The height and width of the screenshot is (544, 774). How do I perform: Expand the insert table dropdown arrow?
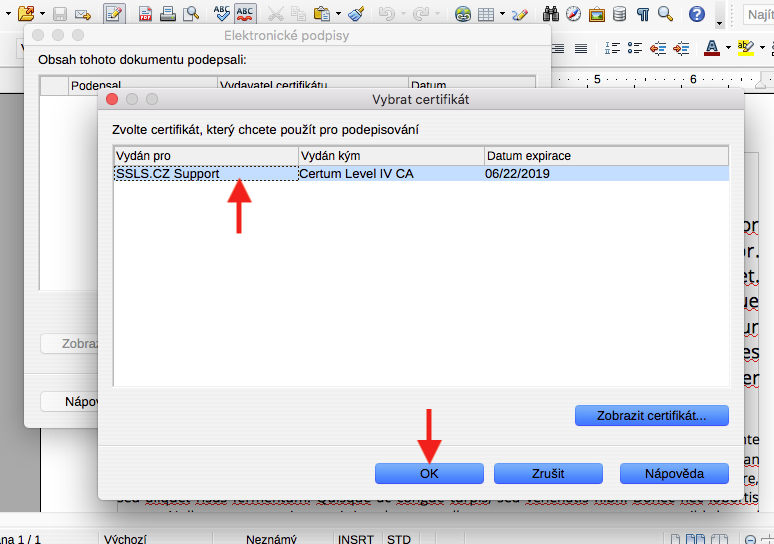[503, 15]
